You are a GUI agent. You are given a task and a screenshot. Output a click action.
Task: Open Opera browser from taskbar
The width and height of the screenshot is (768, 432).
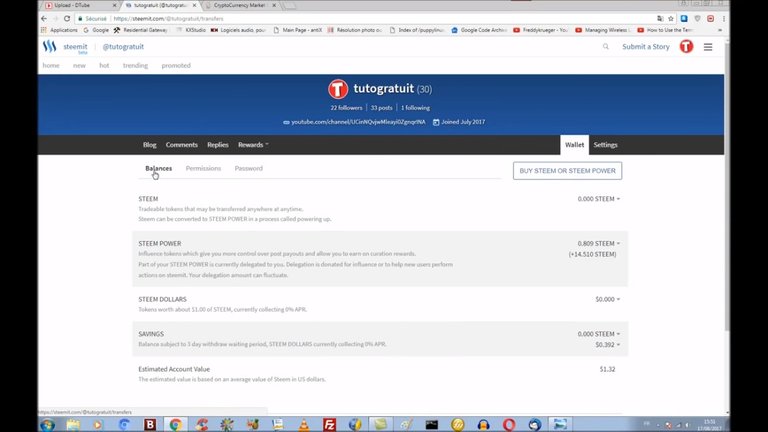tap(509, 425)
